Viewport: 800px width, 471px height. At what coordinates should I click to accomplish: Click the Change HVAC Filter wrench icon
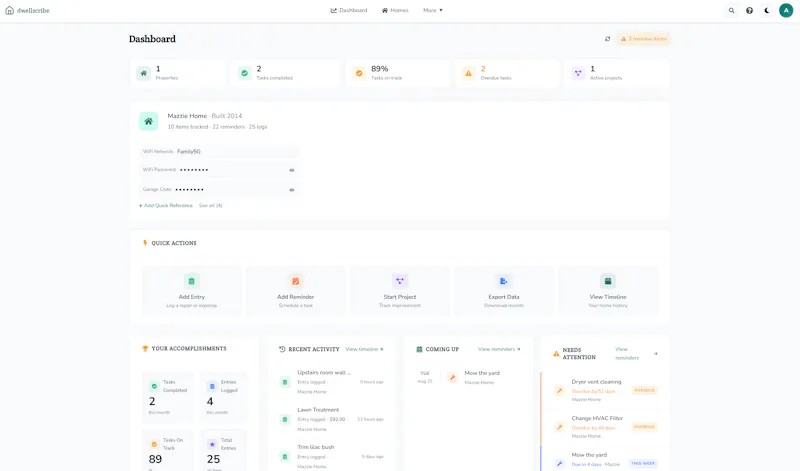pos(560,427)
